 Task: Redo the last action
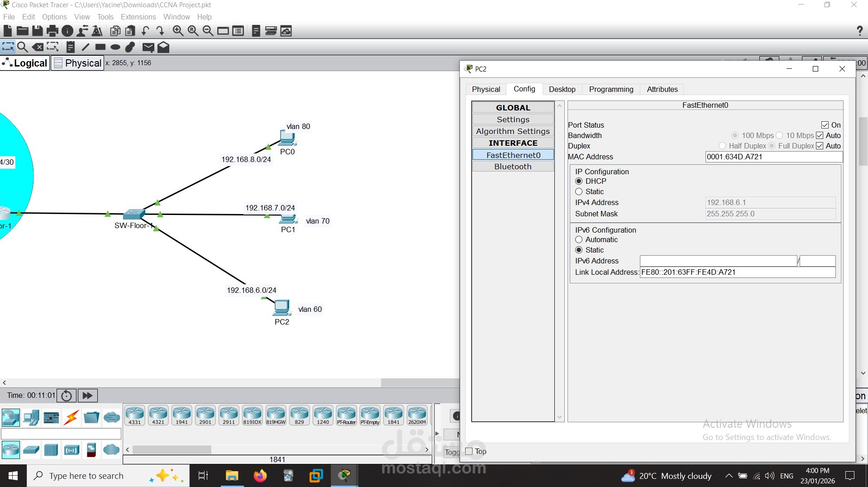click(x=160, y=31)
